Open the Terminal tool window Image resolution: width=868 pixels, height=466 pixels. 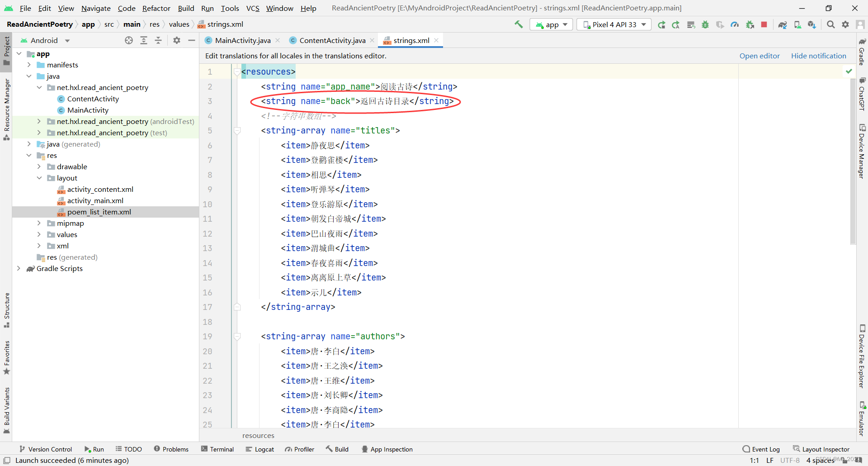[x=217, y=449]
